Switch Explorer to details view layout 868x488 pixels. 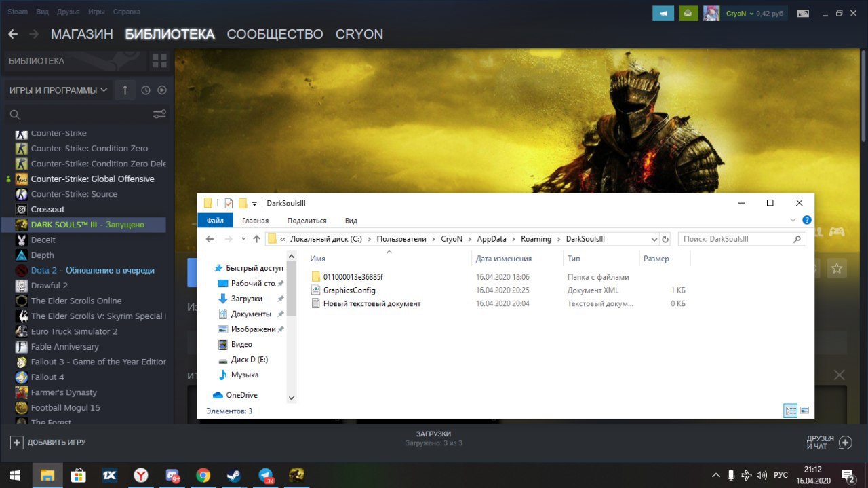791,411
